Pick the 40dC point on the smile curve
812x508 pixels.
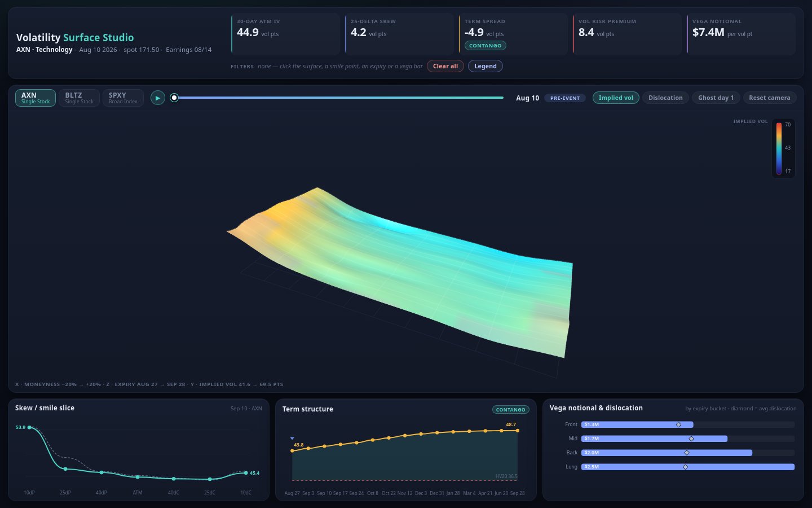(174, 479)
